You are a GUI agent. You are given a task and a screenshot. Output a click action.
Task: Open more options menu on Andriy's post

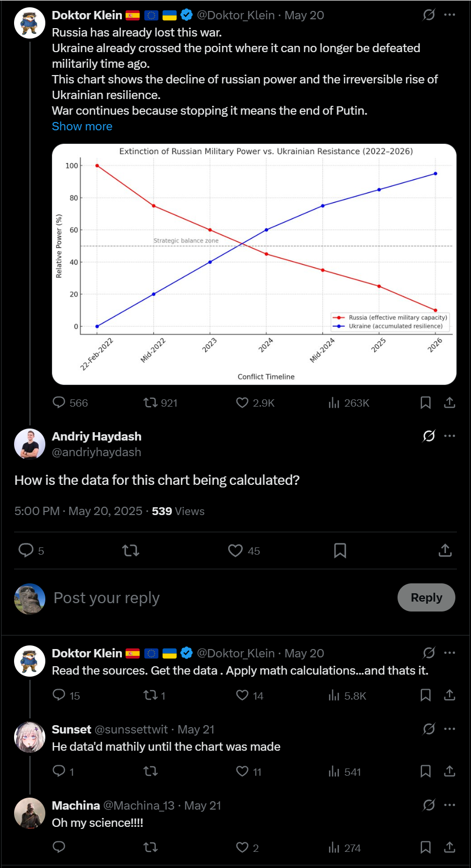[450, 436]
